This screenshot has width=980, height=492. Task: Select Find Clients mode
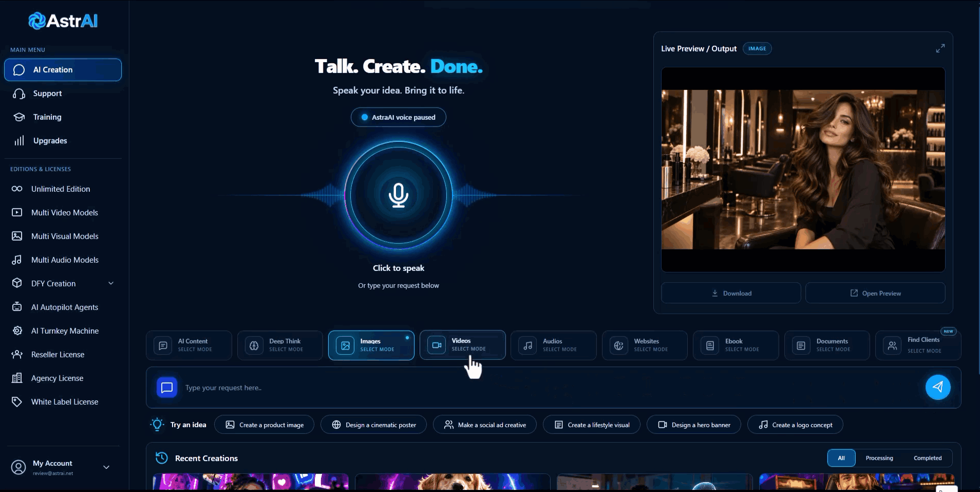[918, 345]
